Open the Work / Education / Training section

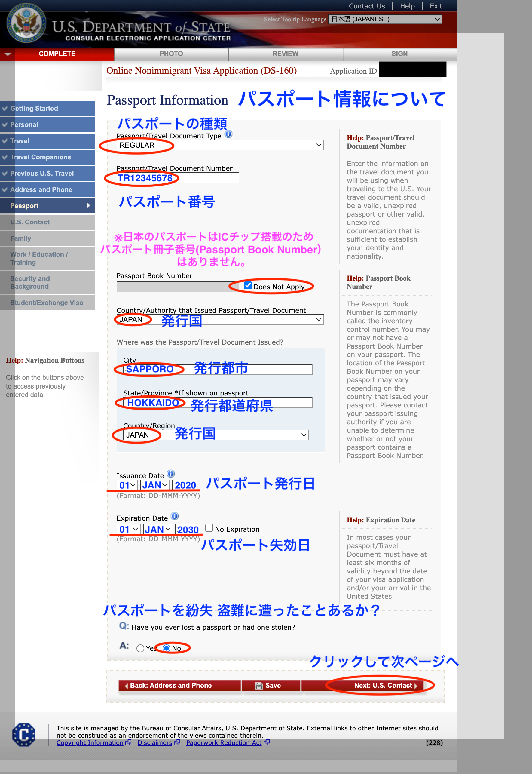[x=47, y=258]
